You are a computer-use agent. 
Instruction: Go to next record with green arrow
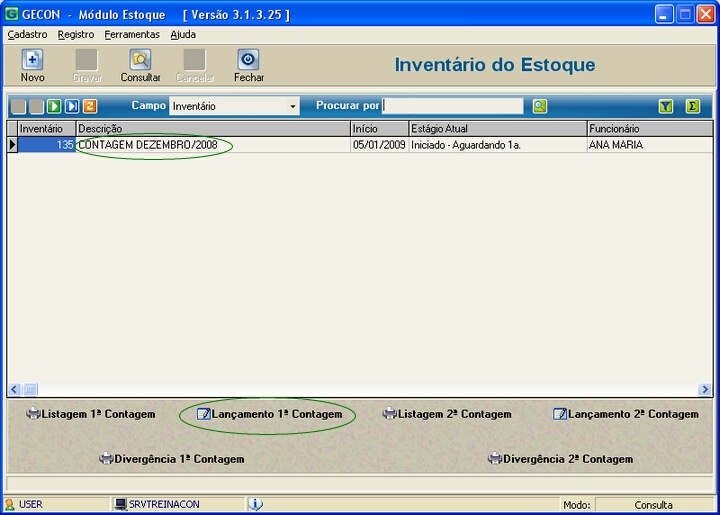(x=54, y=106)
